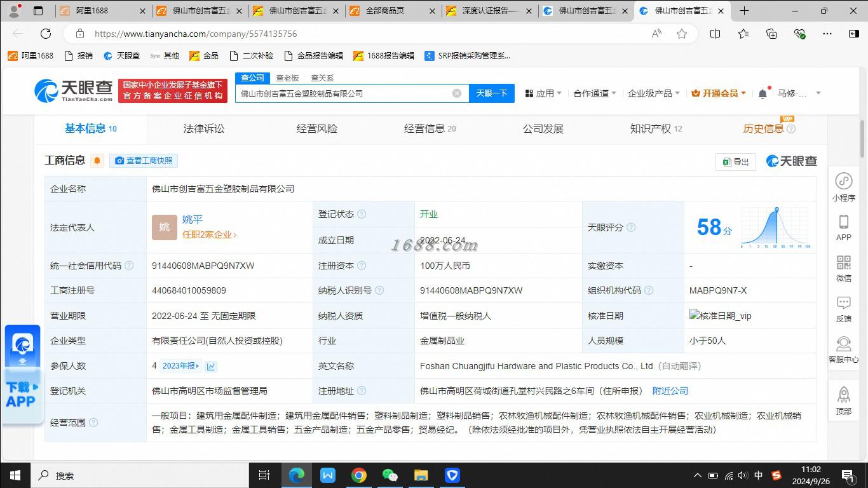Switch to the 经营风险 tab
The height and width of the screenshot is (488, 868).
[317, 128]
